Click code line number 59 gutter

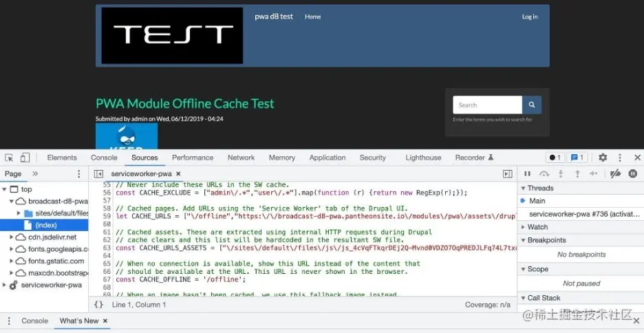[x=107, y=216]
